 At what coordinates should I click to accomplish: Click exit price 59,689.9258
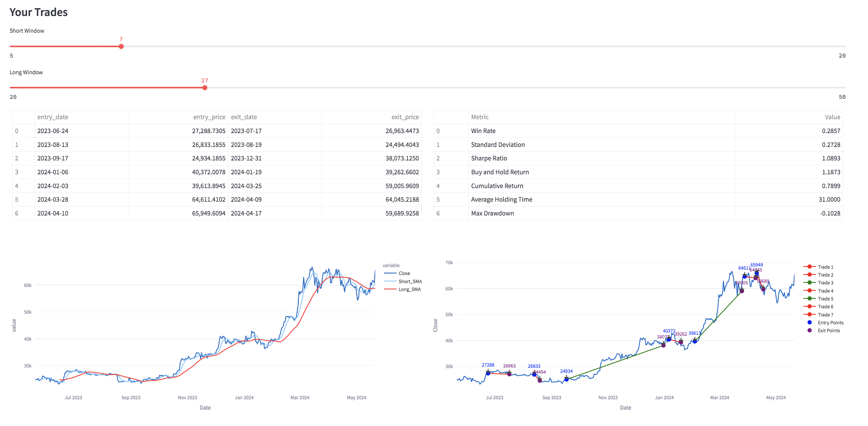pyautogui.click(x=371, y=213)
